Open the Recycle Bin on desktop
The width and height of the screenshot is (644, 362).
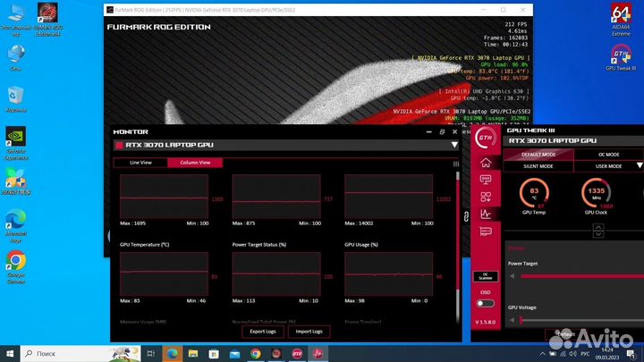(16, 99)
